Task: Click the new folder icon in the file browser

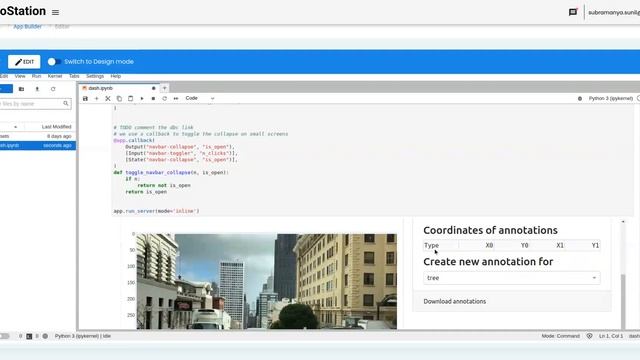Action: [21, 89]
